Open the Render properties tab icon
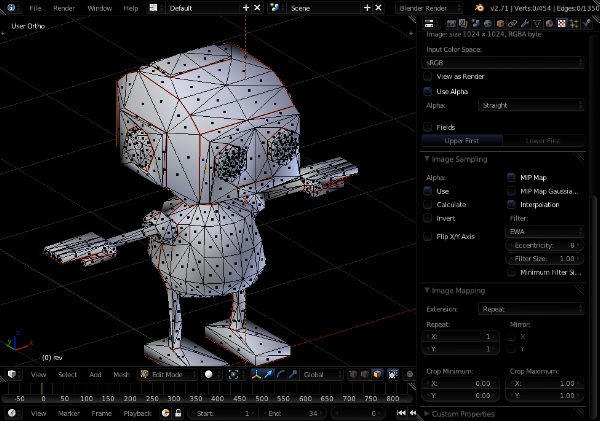 pyautogui.click(x=452, y=23)
